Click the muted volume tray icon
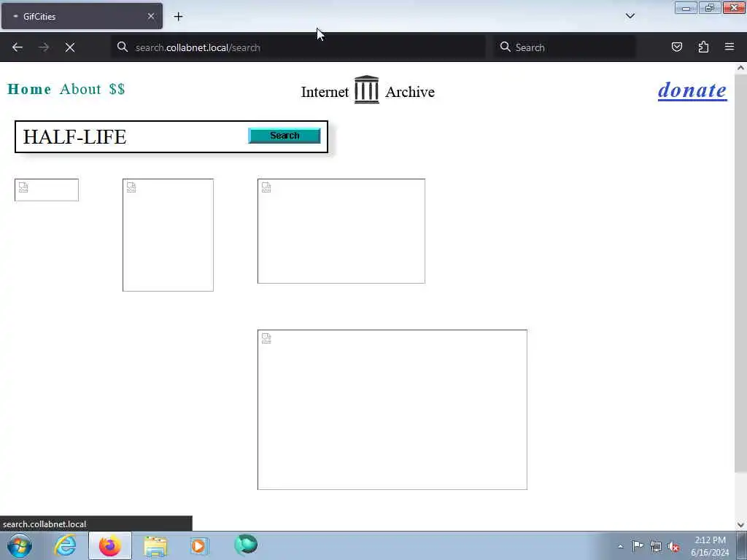Screen dimensions: 747x560 click(673, 547)
